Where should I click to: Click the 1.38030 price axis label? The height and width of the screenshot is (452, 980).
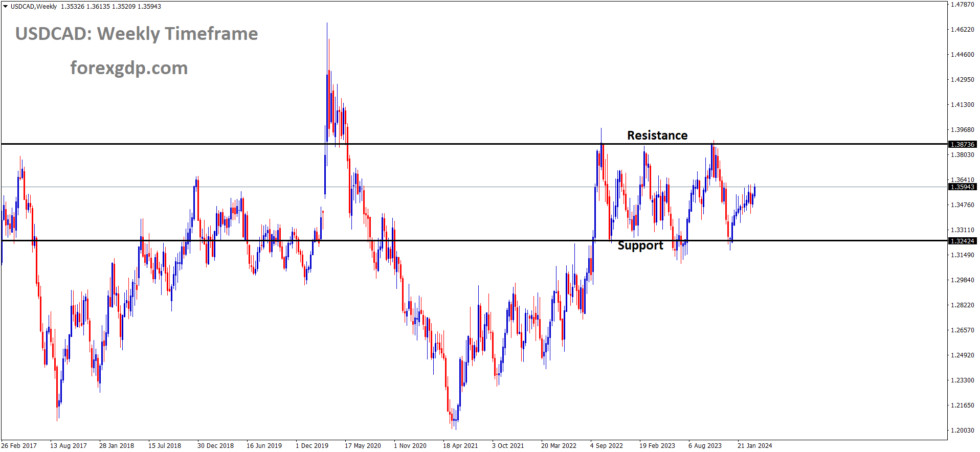[962, 155]
